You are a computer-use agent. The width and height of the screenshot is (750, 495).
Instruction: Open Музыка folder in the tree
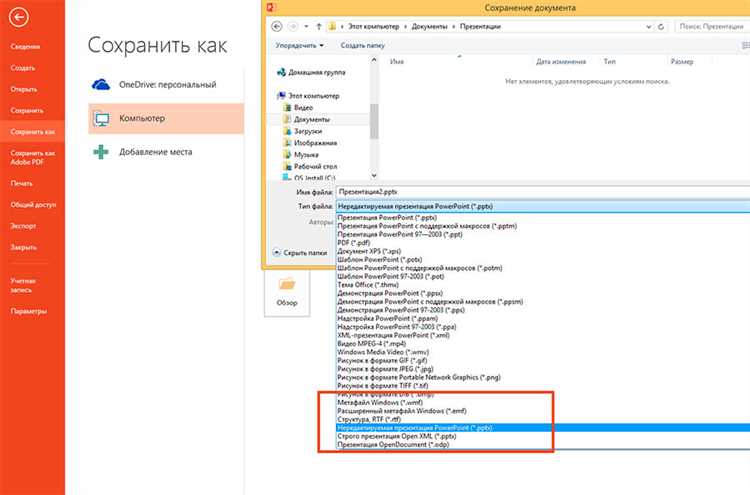[301, 154]
